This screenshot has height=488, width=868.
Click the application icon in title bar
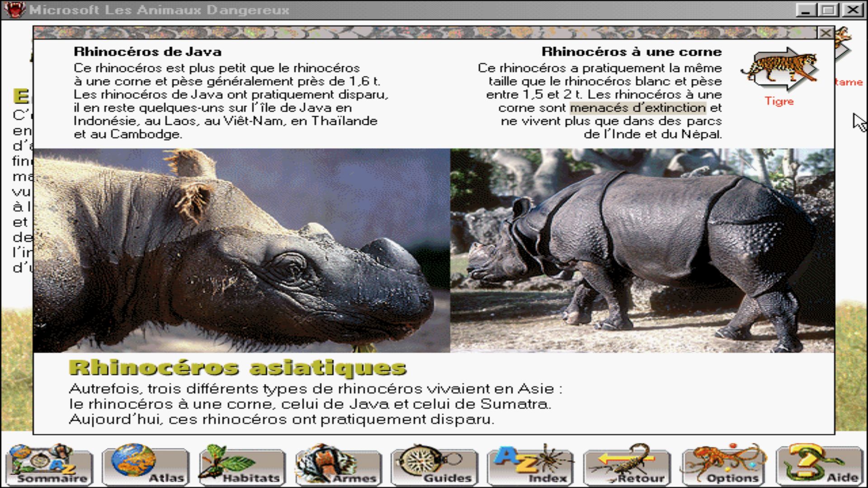(x=14, y=9)
